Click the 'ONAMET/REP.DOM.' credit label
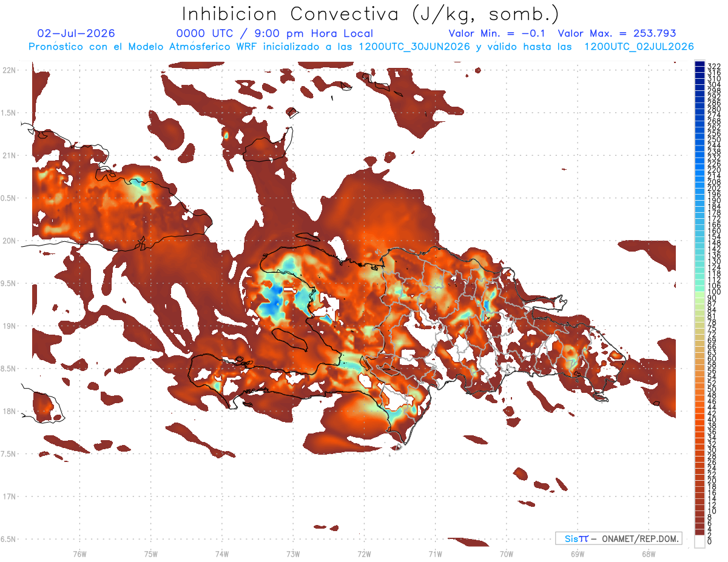Screen dimensions: 728x562 point(639,538)
